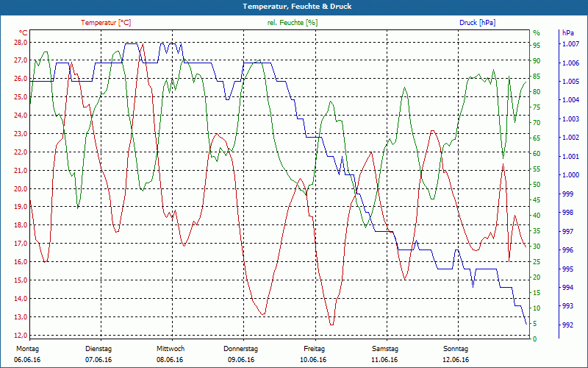This screenshot has width=588, height=368.
Task: Click the "25,0" temperature axis value
Action: point(21,97)
